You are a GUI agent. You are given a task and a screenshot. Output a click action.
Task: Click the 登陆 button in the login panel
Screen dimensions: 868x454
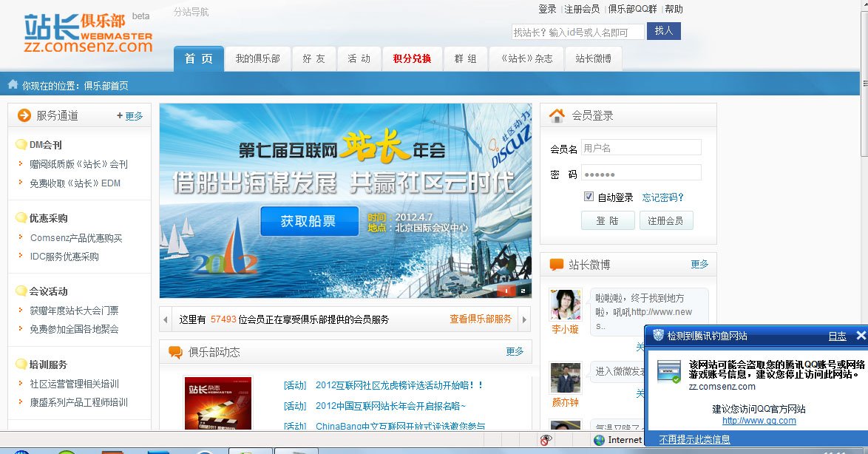[x=608, y=220]
